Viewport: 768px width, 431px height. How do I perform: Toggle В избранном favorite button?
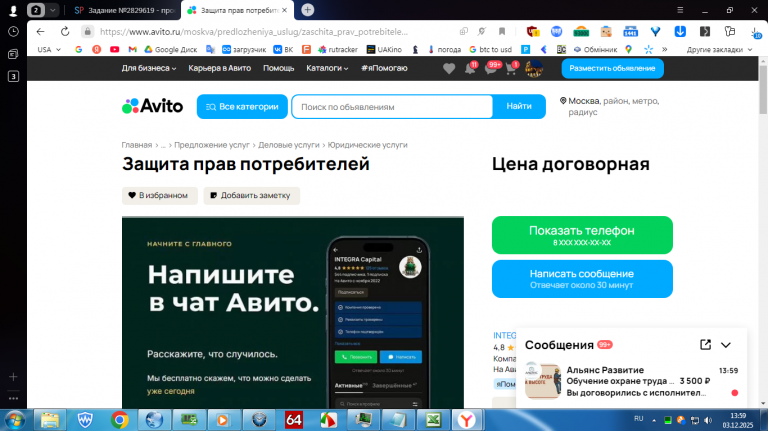click(160, 195)
